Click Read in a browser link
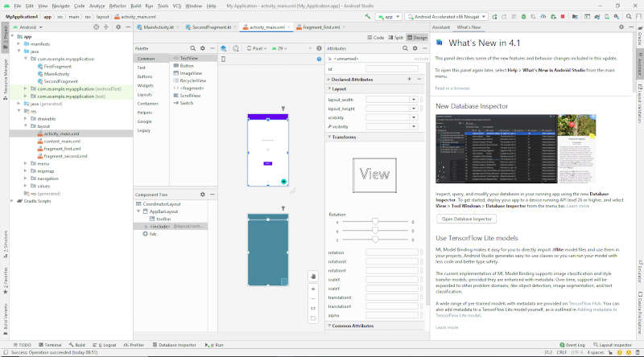Viewport: 644px width, 357px height. tap(452, 88)
